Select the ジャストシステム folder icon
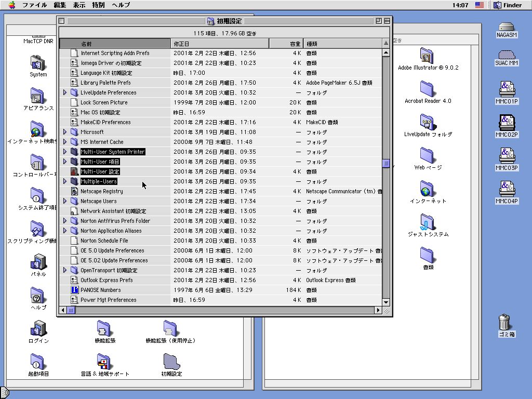 point(427,221)
